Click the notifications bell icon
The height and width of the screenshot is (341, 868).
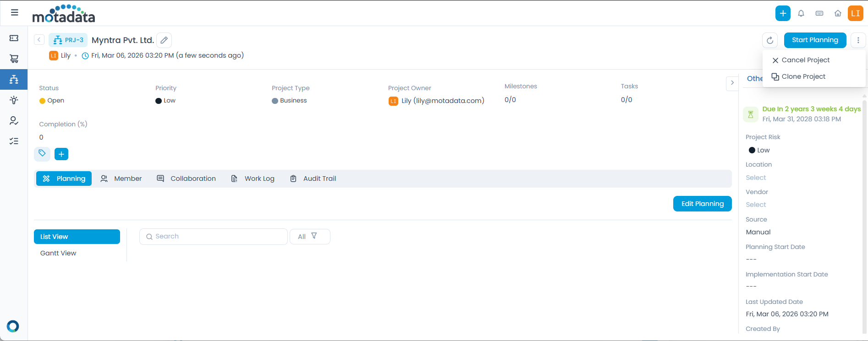pyautogui.click(x=801, y=13)
